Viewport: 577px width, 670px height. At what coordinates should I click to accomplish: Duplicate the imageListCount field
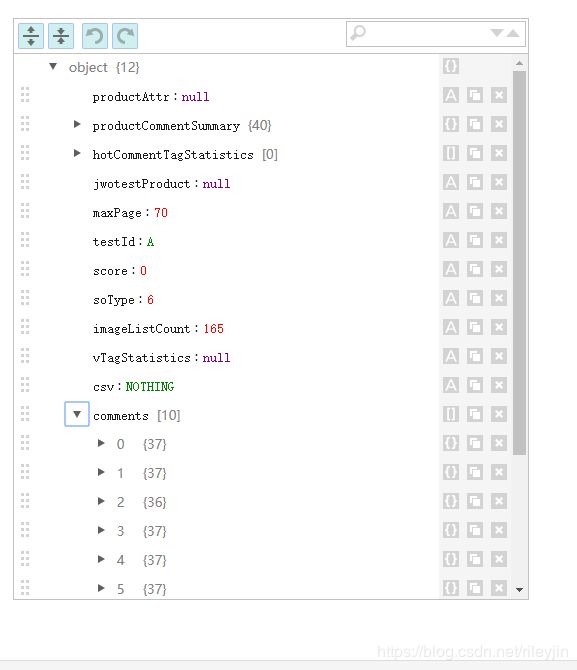[474, 327]
